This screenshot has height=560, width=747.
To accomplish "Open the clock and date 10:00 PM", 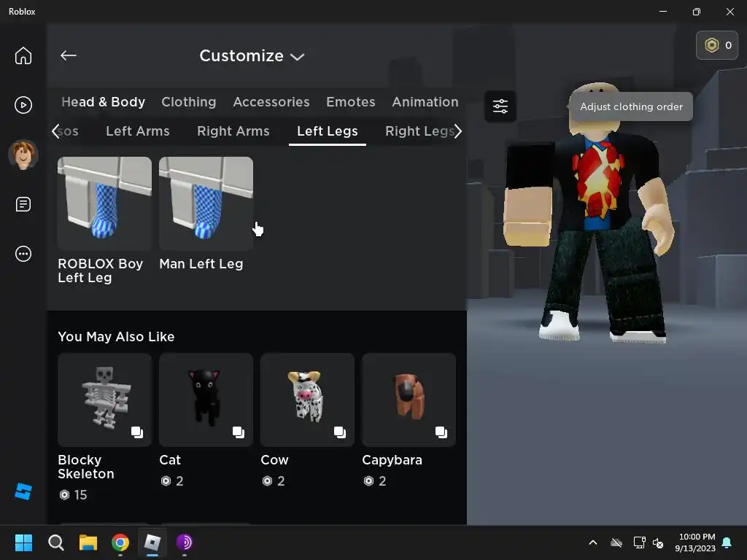I will 695,542.
